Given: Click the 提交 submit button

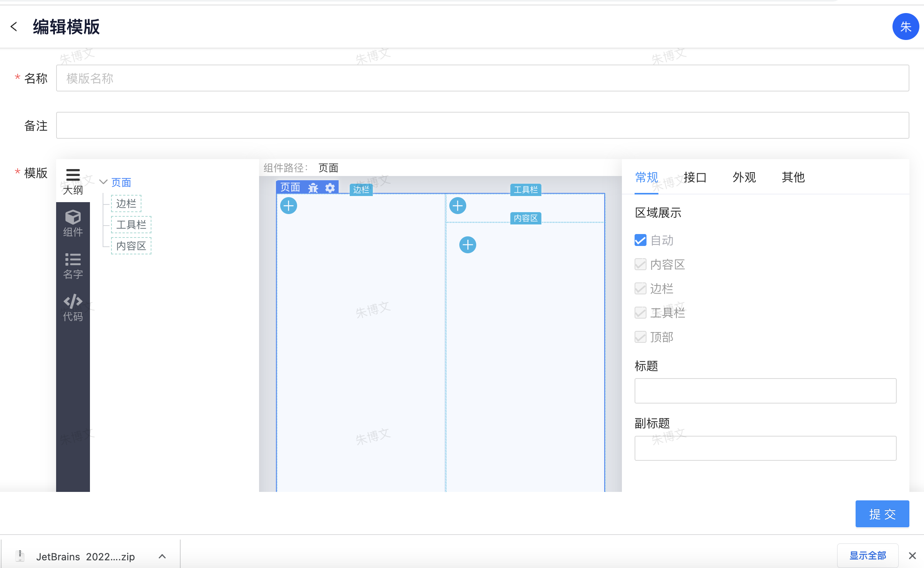Looking at the screenshot, I should (x=882, y=514).
